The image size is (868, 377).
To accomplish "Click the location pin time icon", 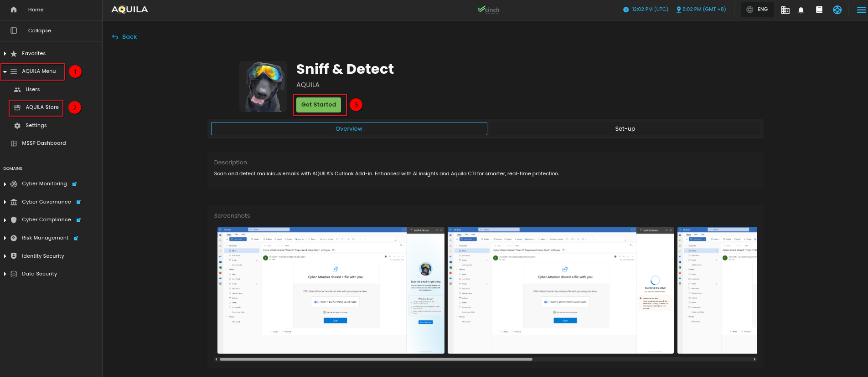I will pos(679,10).
